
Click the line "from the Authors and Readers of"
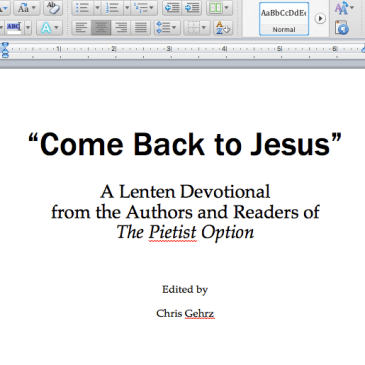(185, 212)
